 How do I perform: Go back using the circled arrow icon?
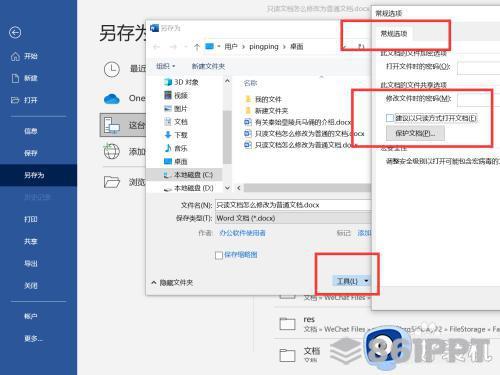pos(15,32)
